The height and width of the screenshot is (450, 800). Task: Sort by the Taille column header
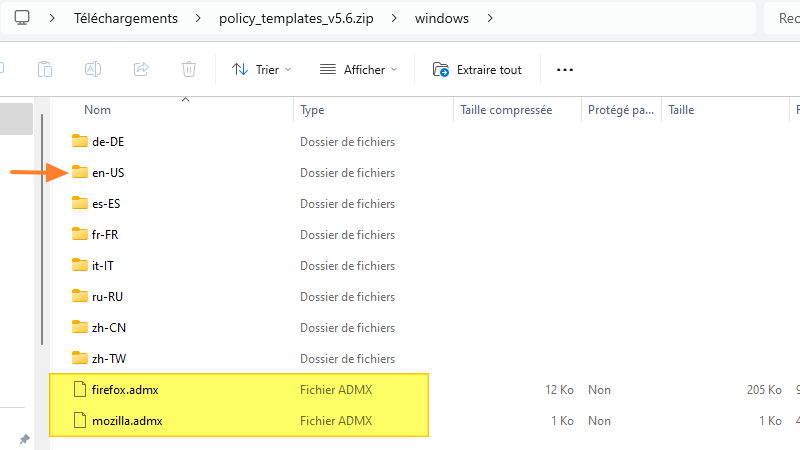click(x=681, y=110)
